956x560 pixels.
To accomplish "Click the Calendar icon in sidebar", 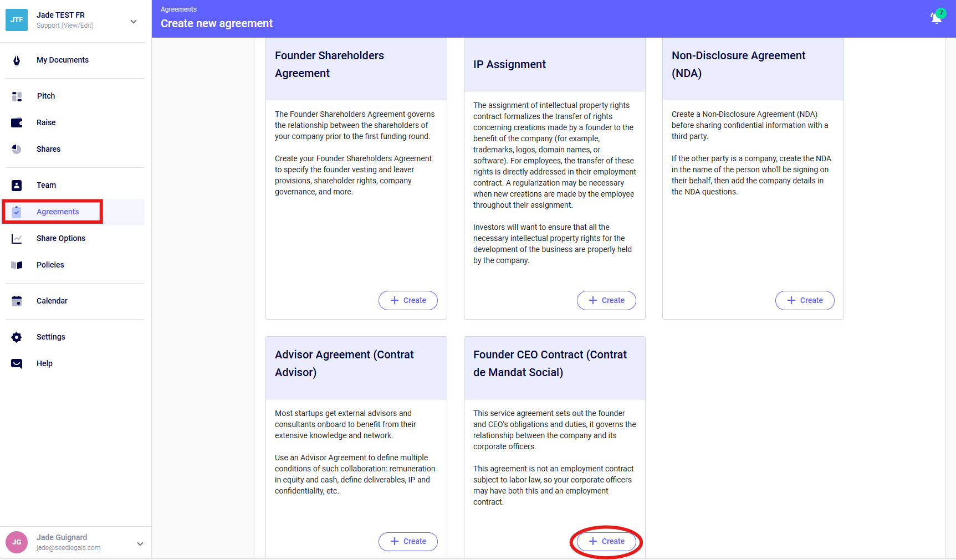I will pyautogui.click(x=17, y=301).
